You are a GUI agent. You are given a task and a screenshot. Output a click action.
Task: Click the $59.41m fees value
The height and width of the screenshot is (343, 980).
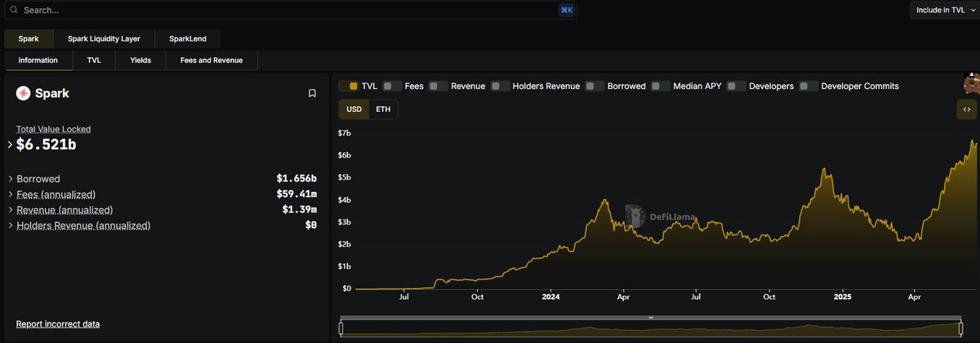[x=296, y=194]
